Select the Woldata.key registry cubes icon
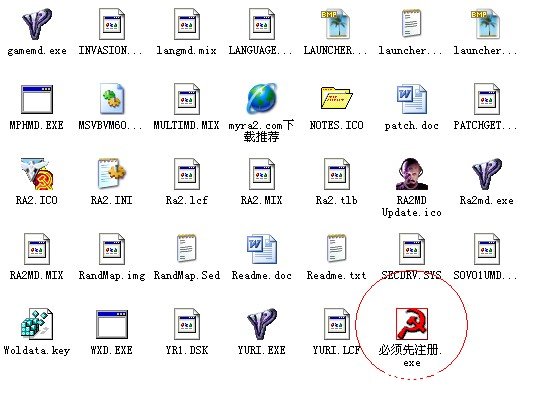The width and height of the screenshot is (551, 398). click(37, 324)
